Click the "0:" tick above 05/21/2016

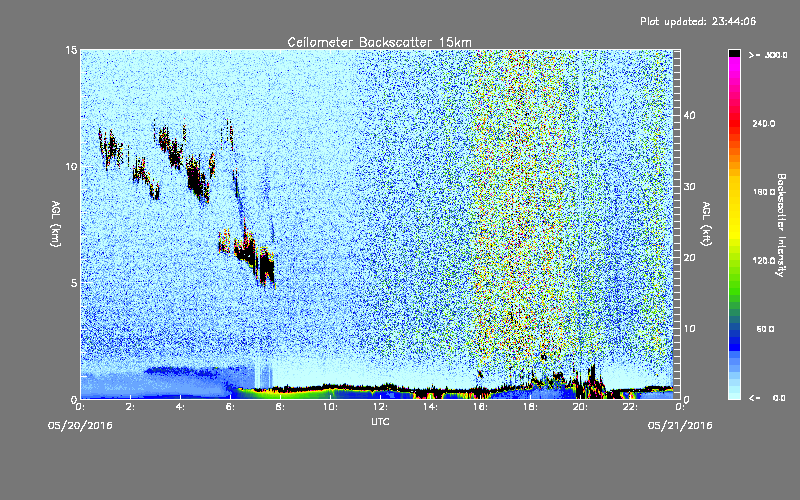[x=680, y=407]
